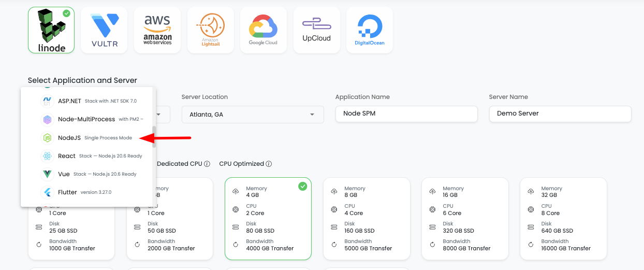The width and height of the screenshot is (644, 270).
Task: Click memory icon in 16 GB plan
Action: tap(432, 192)
